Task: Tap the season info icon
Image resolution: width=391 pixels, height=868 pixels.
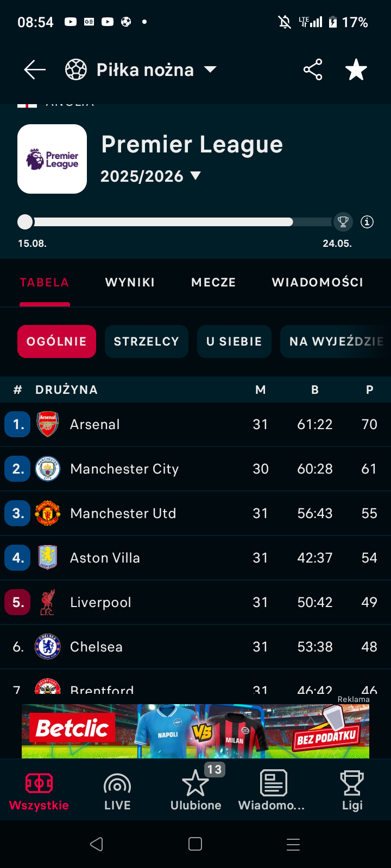Action: [367, 222]
